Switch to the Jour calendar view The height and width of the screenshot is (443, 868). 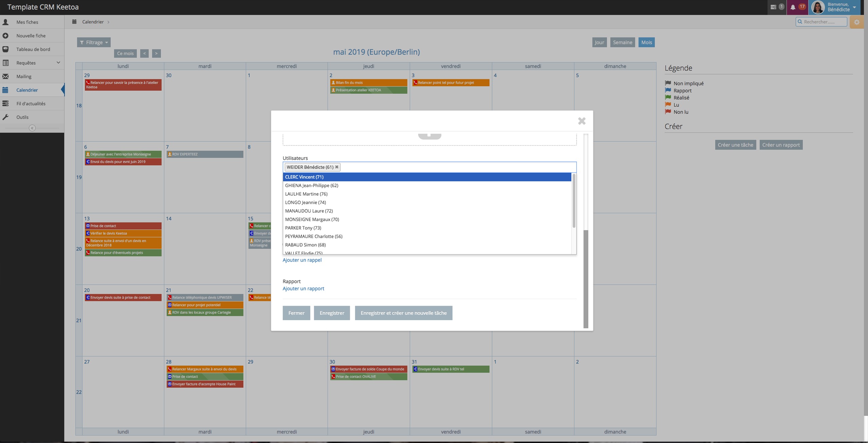click(599, 42)
